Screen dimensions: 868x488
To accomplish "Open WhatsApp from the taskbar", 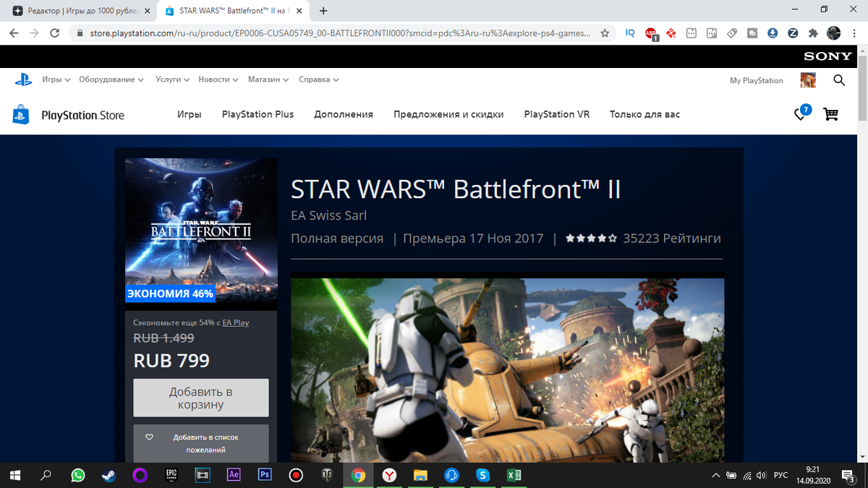I will (78, 475).
